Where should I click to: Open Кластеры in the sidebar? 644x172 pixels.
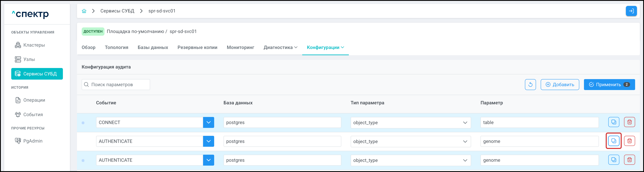(x=34, y=45)
